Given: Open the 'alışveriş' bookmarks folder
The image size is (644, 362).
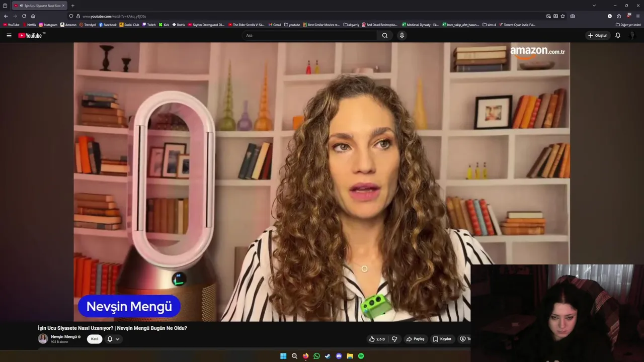Looking at the screenshot, I should (x=351, y=25).
